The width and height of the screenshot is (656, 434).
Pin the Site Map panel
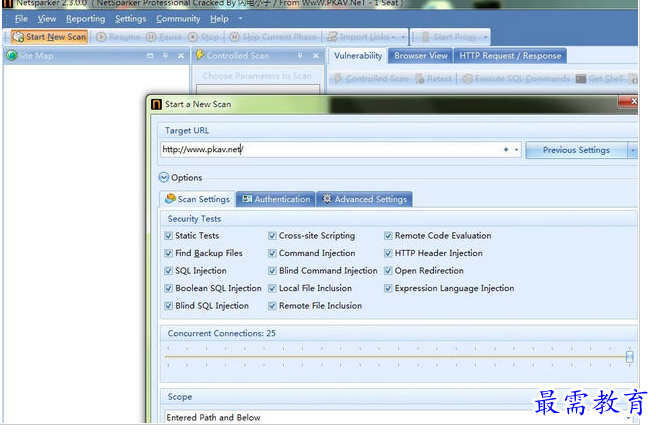click(x=165, y=56)
